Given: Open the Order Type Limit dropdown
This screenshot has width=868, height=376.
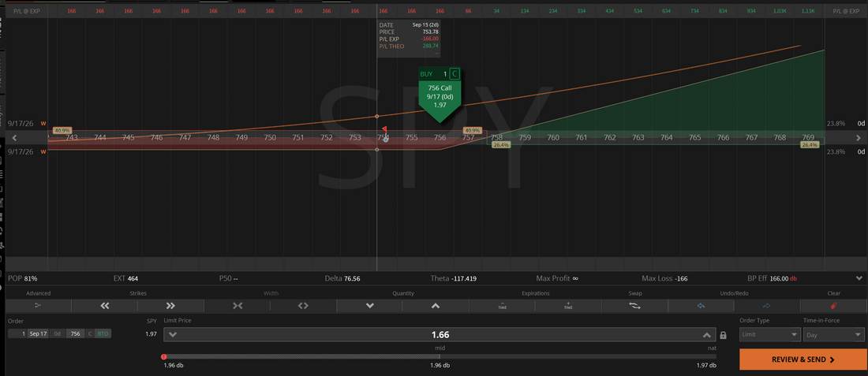Looking at the screenshot, I should click(x=770, y=334).
